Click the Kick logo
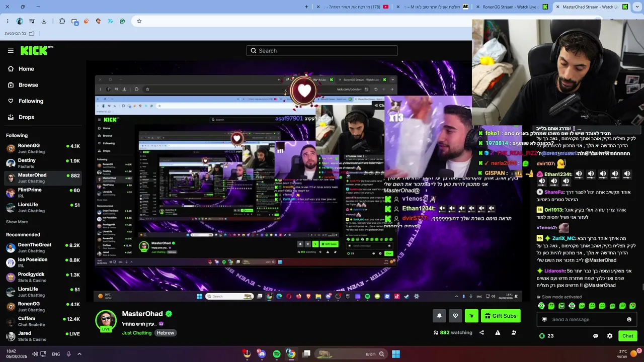644x362 pixels. (37, 50)
